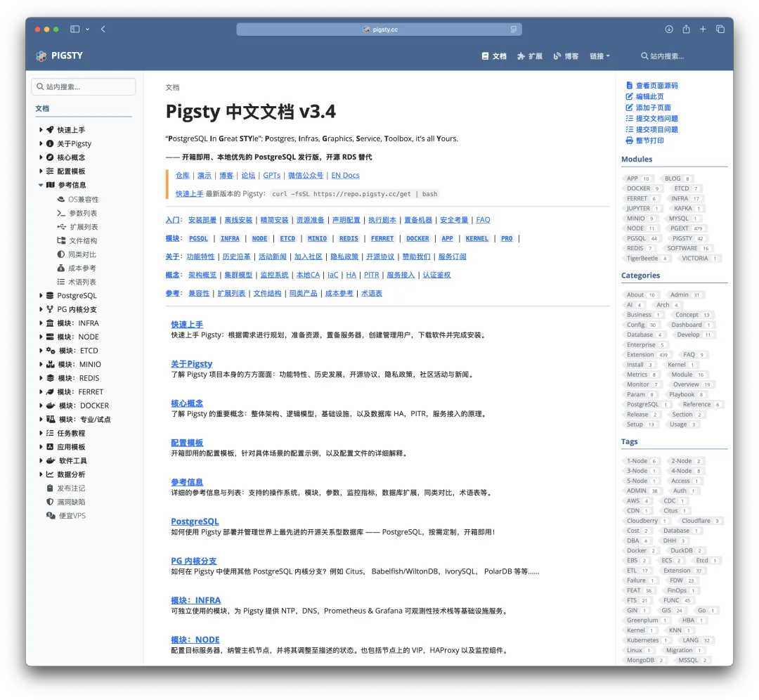Click the Docker whale icon beside 模块: DOCKER
This screenshot has height=700, width=759.
51,406
